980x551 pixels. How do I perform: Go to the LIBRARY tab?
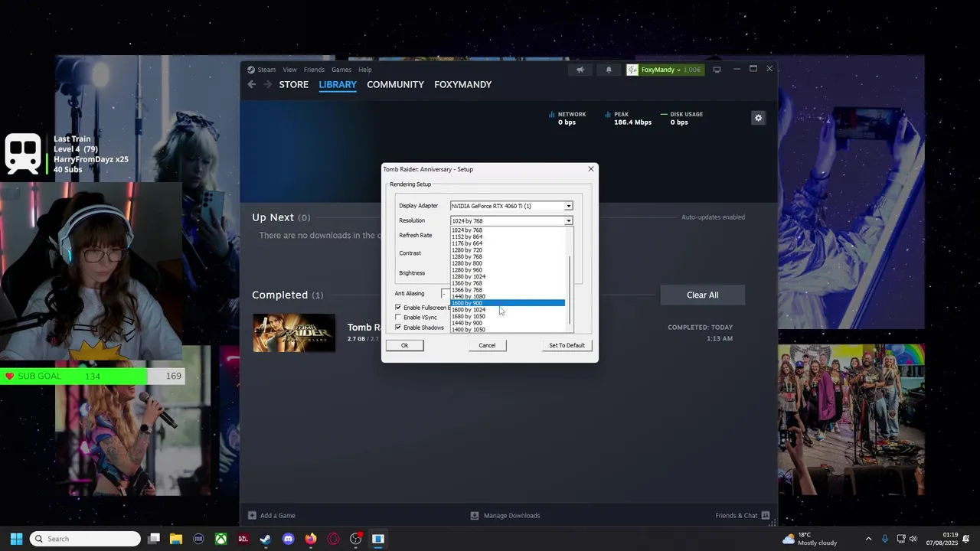click(338, 84)
